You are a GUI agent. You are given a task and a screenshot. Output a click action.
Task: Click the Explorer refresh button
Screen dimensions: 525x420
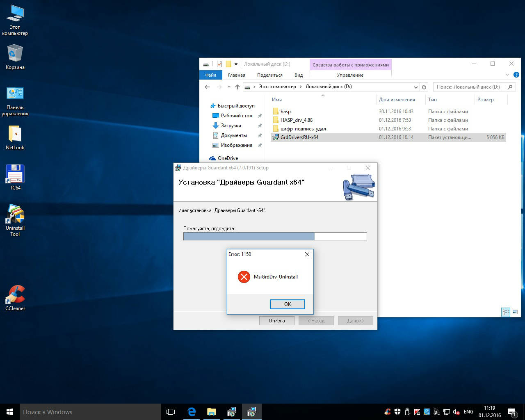pos(424,87)
